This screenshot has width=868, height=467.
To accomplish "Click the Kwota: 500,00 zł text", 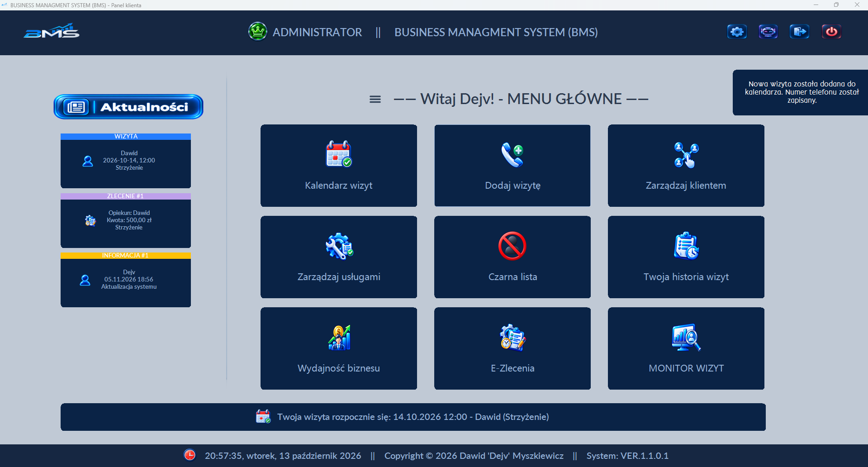I will point(129,220).
